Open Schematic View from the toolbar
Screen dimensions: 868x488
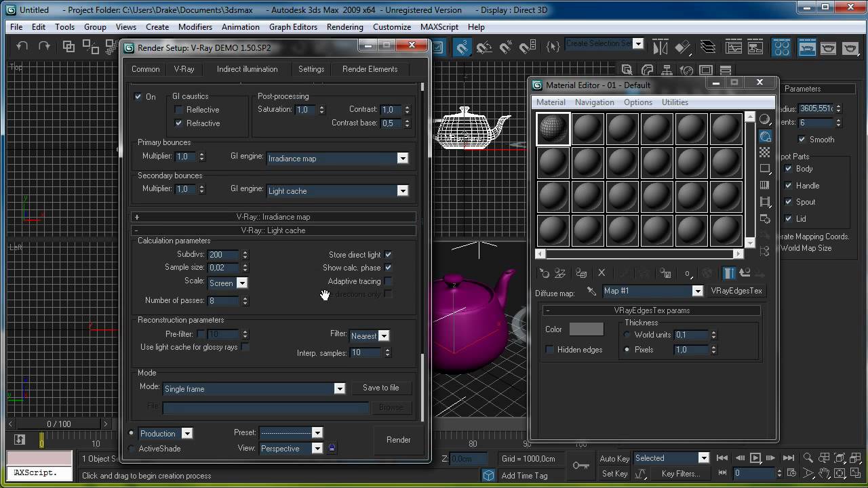click(755, 47)
